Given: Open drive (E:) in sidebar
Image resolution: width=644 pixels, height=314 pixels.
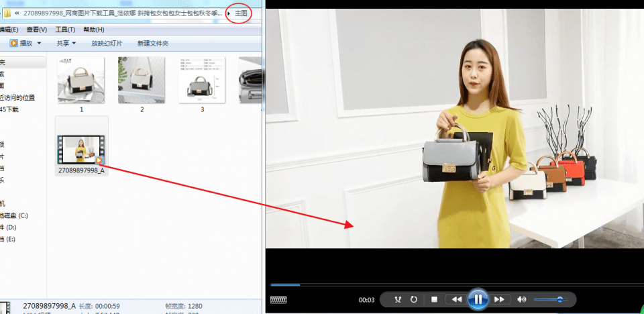Looking at the screenshot, I should click(8, 239).
